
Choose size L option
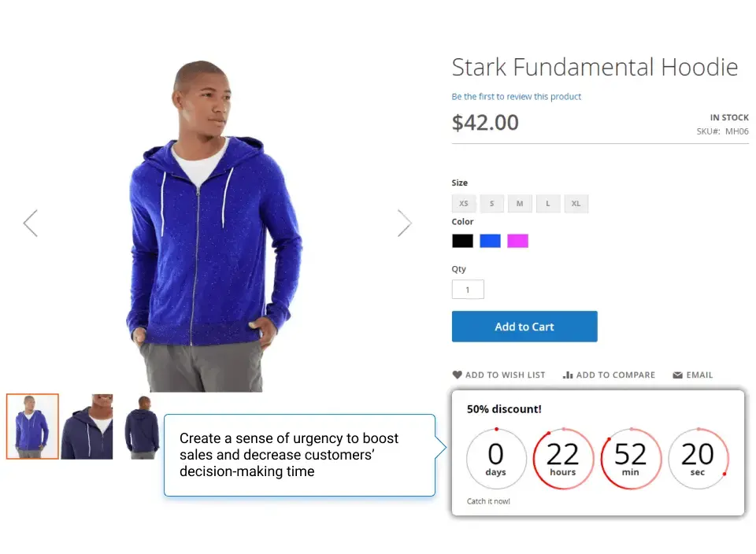pyautogui.click(x=548, y=204)
